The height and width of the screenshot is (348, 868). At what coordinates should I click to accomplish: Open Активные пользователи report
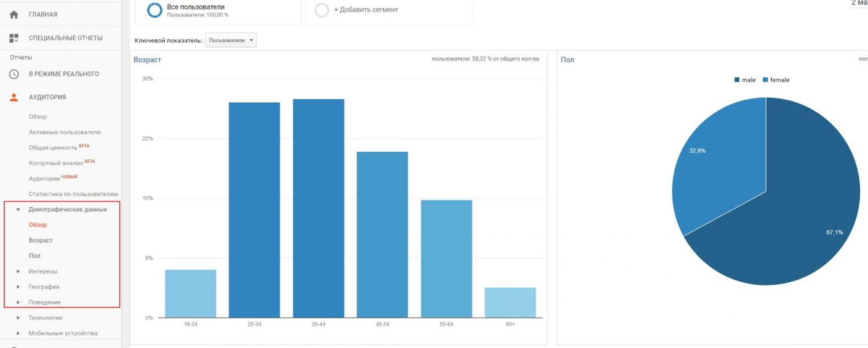[64, 132]
